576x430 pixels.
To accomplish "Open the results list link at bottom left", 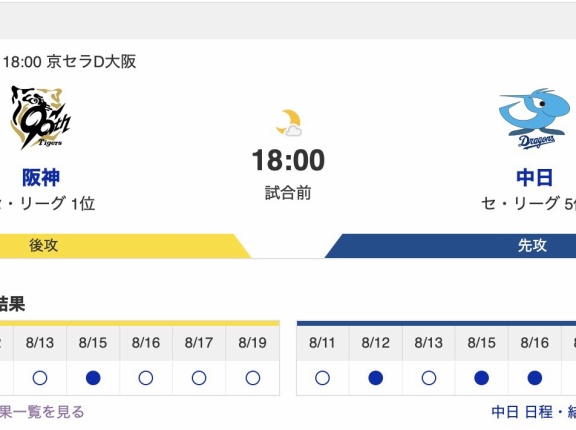I will pos(42,412).
